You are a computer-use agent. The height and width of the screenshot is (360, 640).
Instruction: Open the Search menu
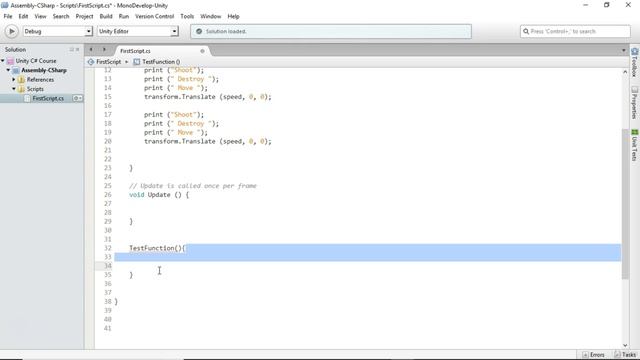point(61,16)
